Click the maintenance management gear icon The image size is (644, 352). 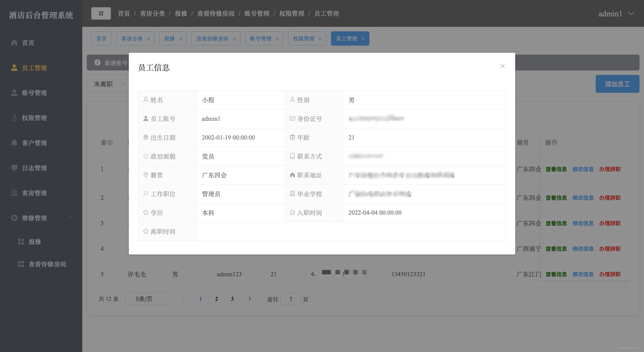tap(14, 218)
